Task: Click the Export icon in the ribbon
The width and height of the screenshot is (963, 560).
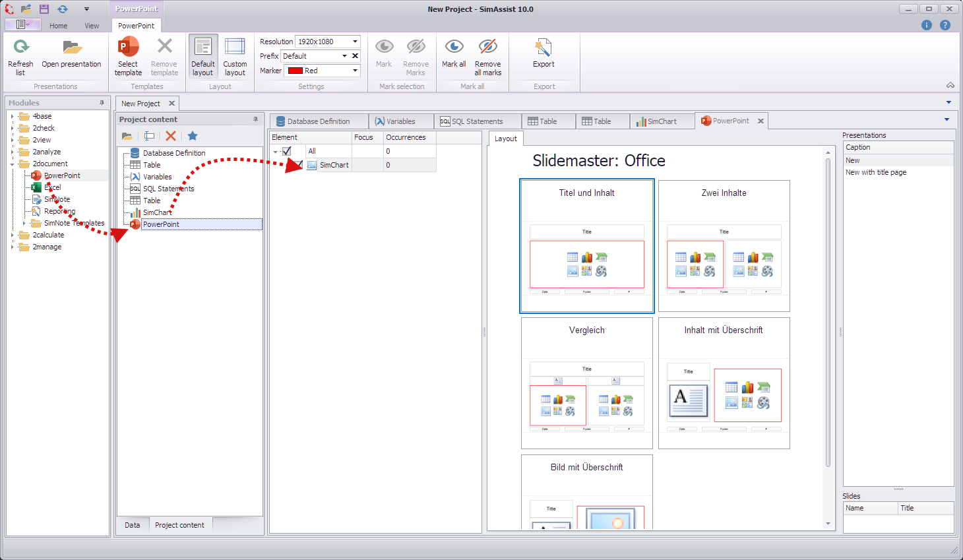Action: (543, 47)
